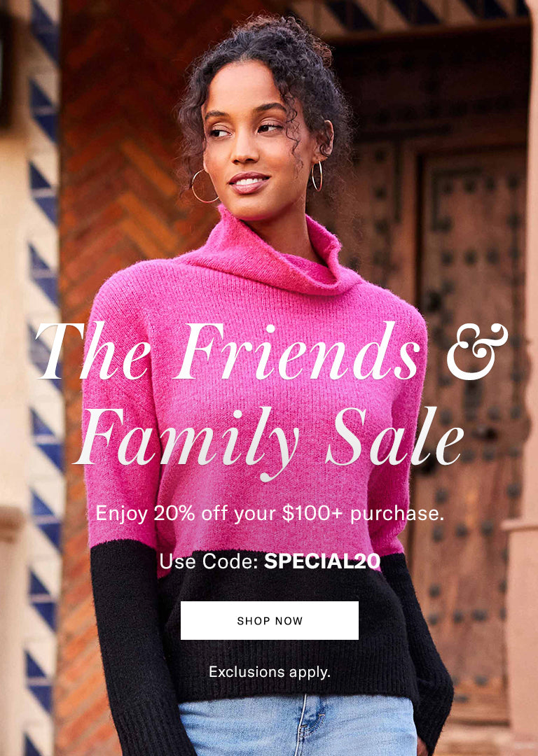Click the word 'Friends' in the headline
Viewport: 538px width, 756px height.
[297, 351]
